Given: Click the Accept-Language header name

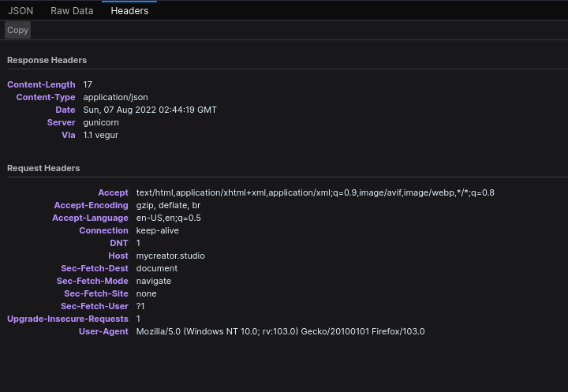Looking at the screenshot, I should (90, 218).
